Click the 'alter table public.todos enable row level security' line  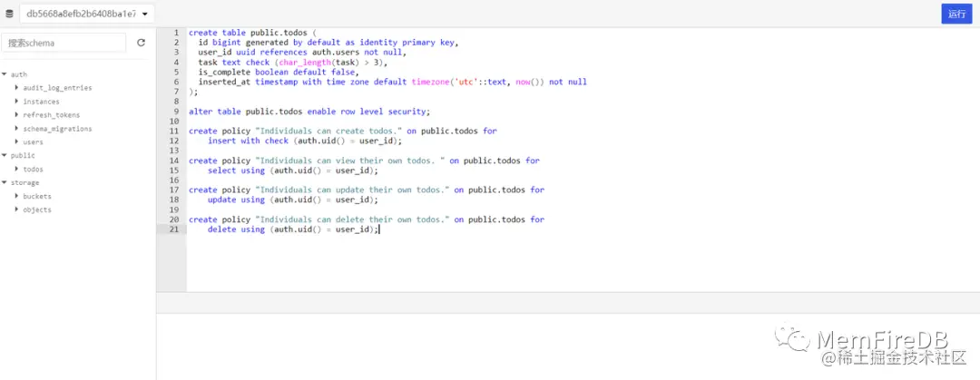click(x=310, y=112)
